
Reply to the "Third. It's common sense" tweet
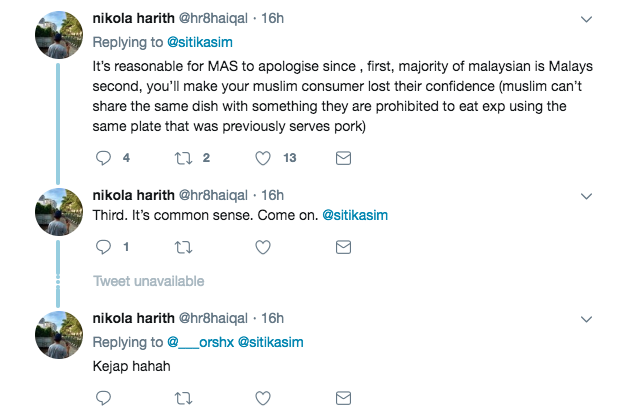coord(102,247)
